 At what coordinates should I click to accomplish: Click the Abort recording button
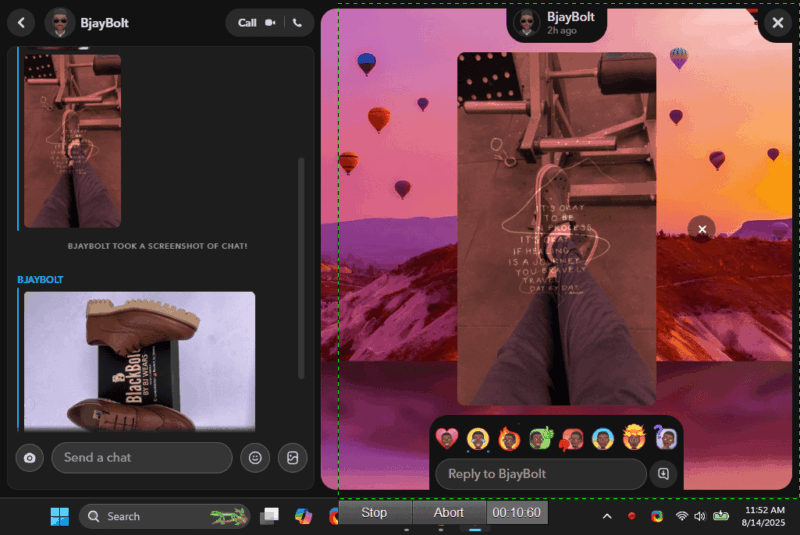click(448, 513)
